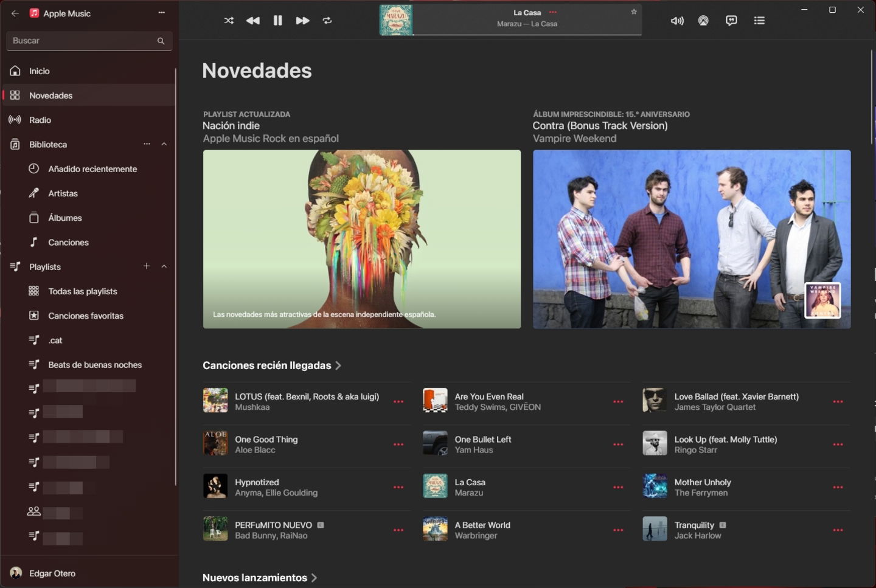Open more options for Are You Even Real
The width and height of the screenshot is (876, 588).
(618, 402)
